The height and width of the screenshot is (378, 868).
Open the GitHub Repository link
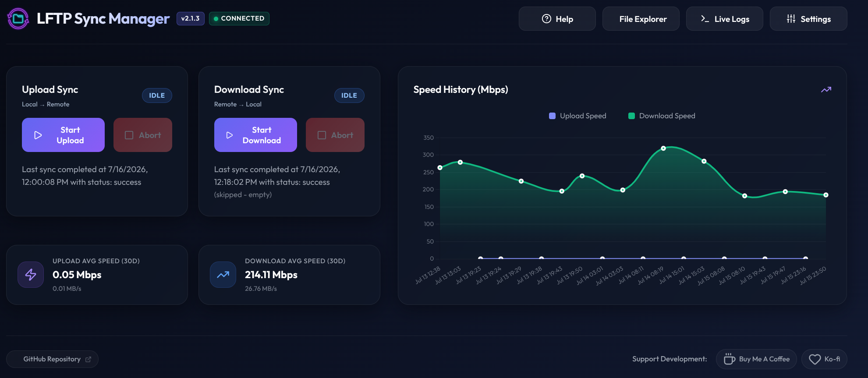click(x=52, y=359)
